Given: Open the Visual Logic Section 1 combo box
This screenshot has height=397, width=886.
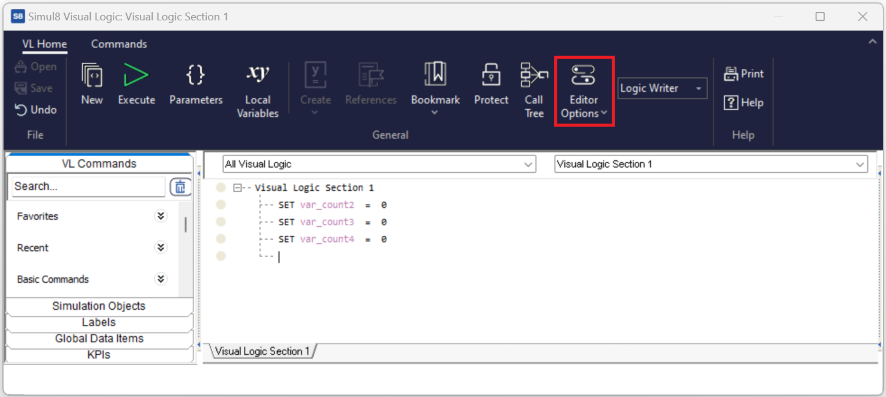Looking at the screenshot, I should pos(711,164).
